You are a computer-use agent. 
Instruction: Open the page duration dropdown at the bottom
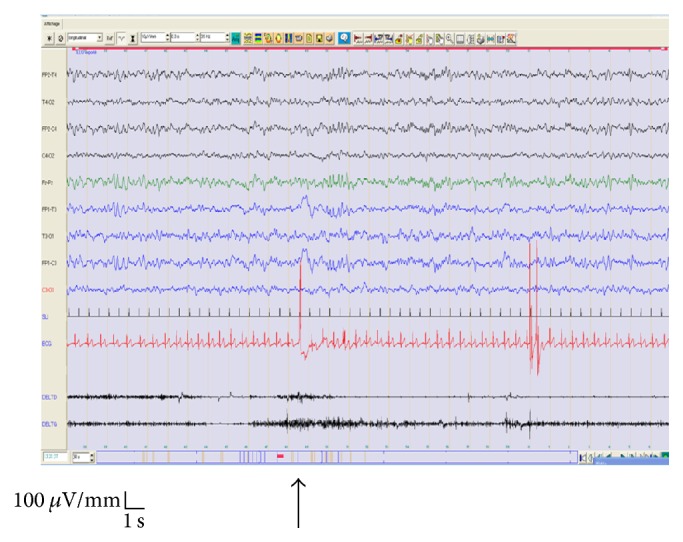coord(93,456)
